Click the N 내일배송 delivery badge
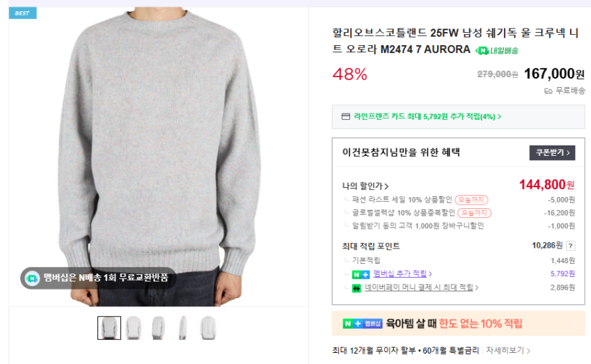The width and height of the screenshot is (591, 364). [x=496, y=51]
